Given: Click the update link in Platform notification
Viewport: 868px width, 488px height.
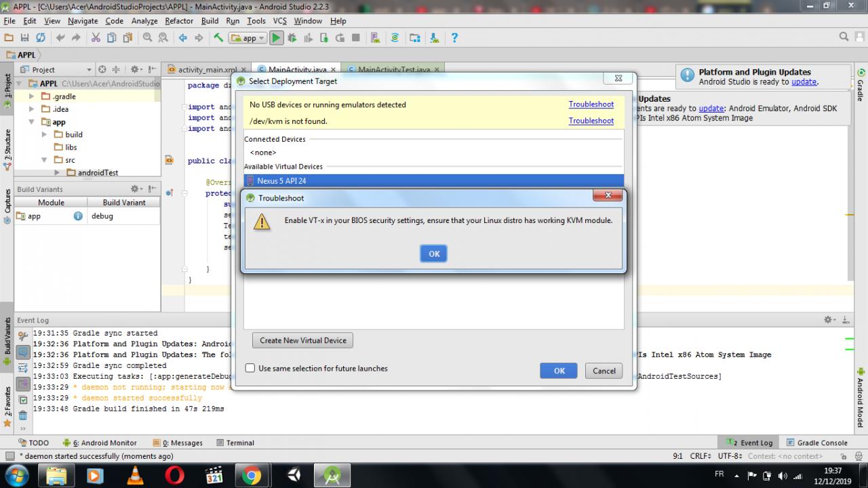Looking at the screenshot, I should pos(804,82).
